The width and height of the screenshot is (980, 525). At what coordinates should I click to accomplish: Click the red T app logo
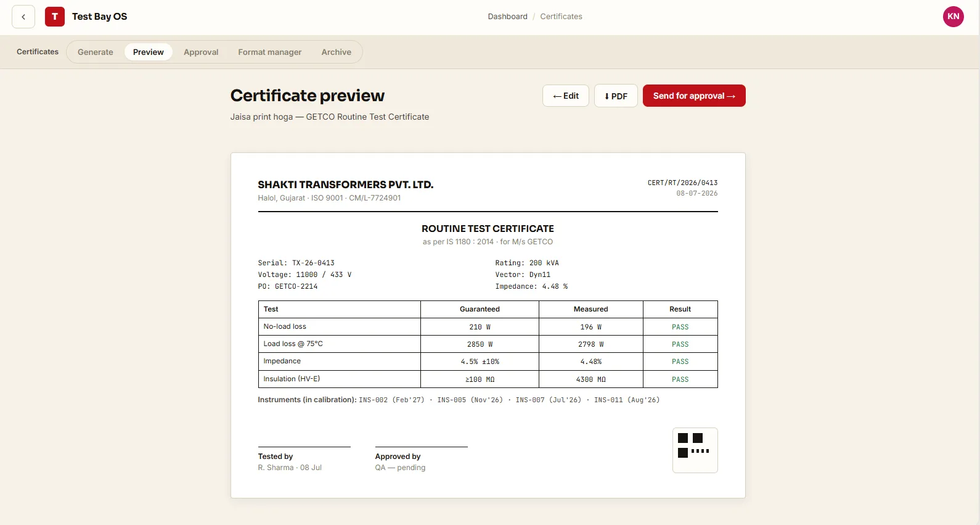pos(55,17)
